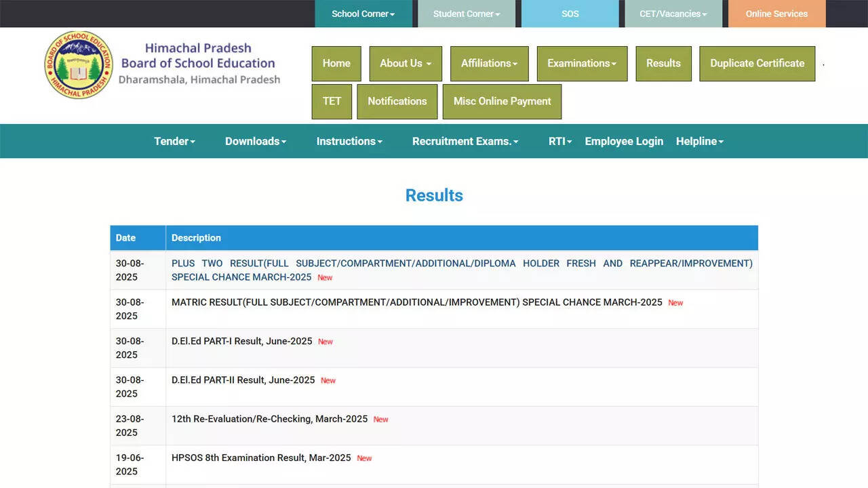The width and height of the screenshot is (868, 488).
Task: Click the Employee Login link
Action: coord(624,141)
